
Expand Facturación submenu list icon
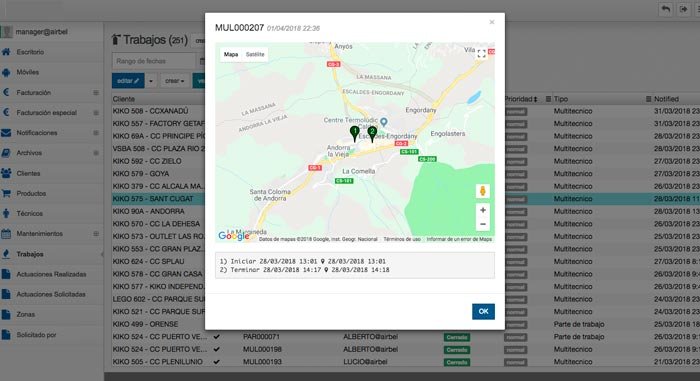96,92
